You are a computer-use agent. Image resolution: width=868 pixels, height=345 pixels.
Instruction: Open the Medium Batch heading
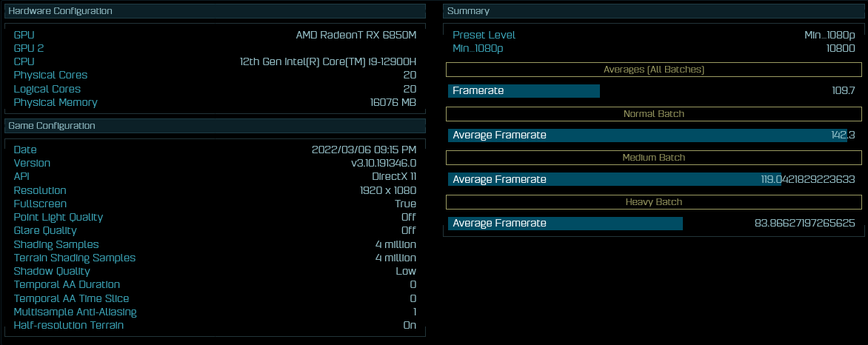(x=654, y=158)
